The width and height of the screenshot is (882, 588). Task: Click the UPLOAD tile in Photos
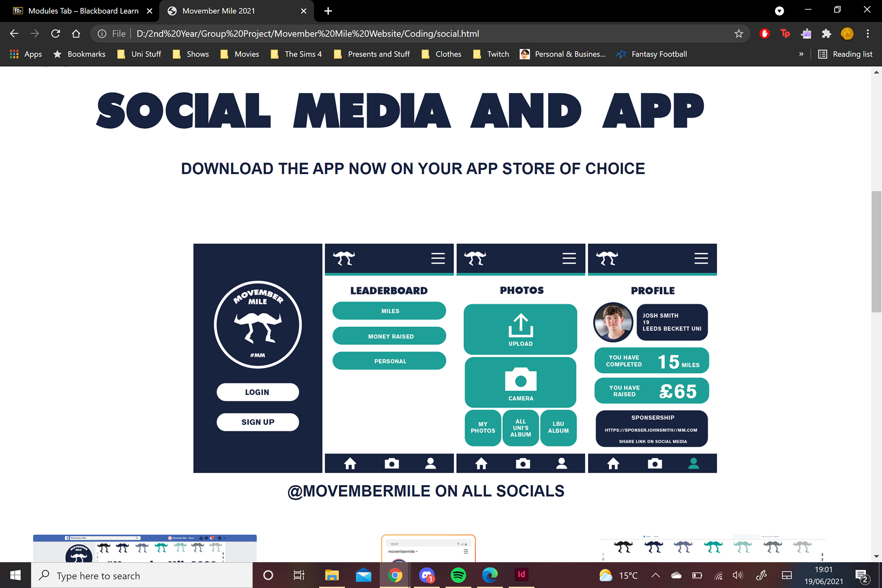click(520, 329)
